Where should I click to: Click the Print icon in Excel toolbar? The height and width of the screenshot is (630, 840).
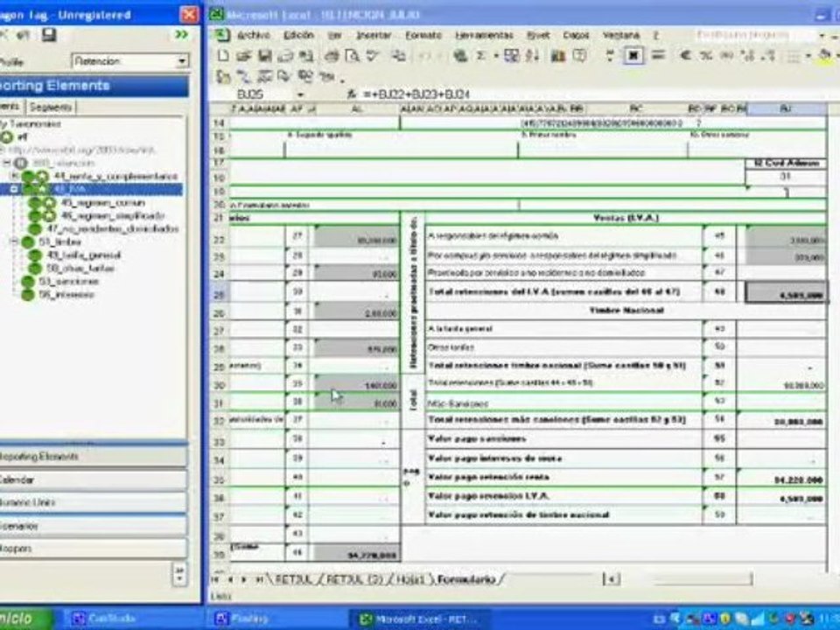[x=332, y=56]
